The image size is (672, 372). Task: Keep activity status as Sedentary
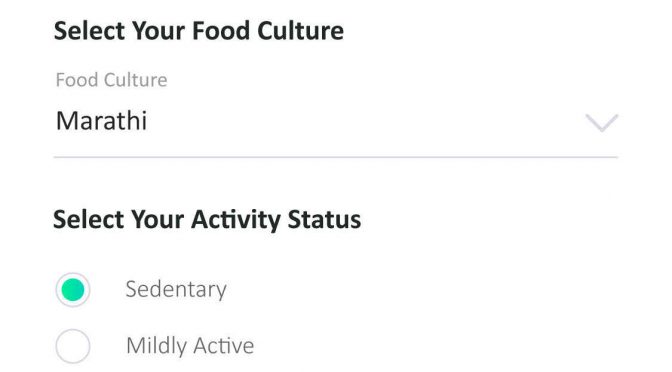(73, 290)
